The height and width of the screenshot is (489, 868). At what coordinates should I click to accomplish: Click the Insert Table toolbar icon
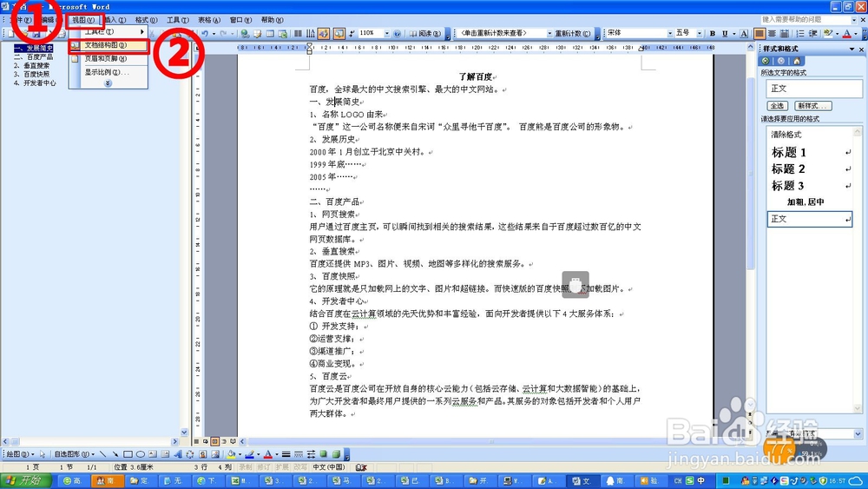point(270,33)
